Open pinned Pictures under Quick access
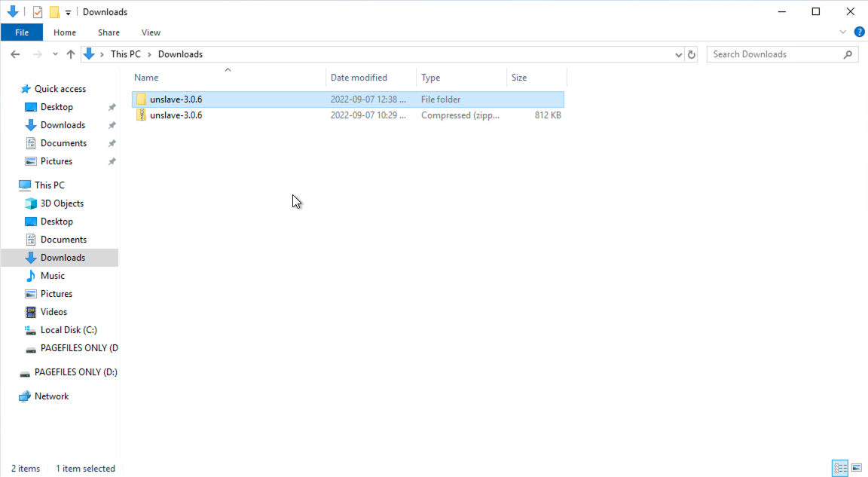 (56, 161)
